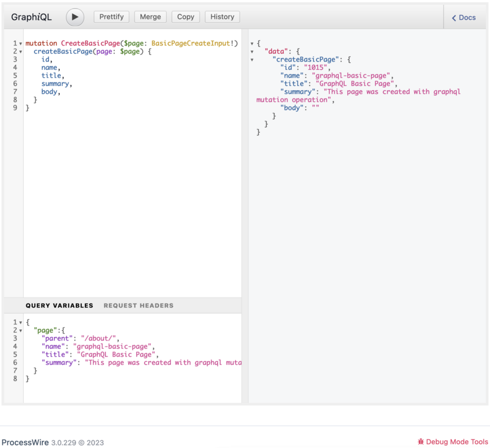Fold the variables root object on line 1
Viewport: 490px width, 448px height.
(21, 323)
